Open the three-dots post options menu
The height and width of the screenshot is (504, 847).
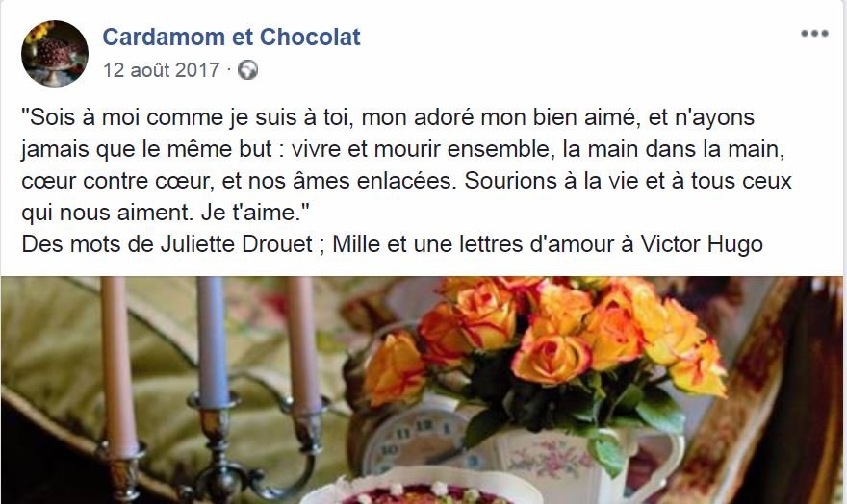coord(814,34)
